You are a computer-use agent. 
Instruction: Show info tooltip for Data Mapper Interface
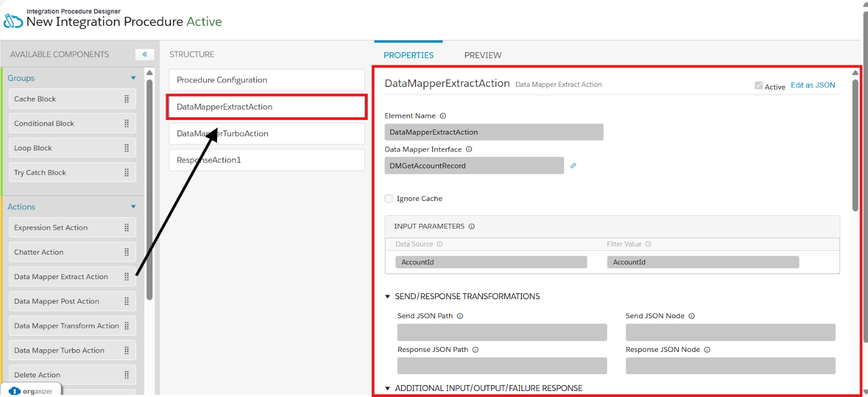click(469, 149)
